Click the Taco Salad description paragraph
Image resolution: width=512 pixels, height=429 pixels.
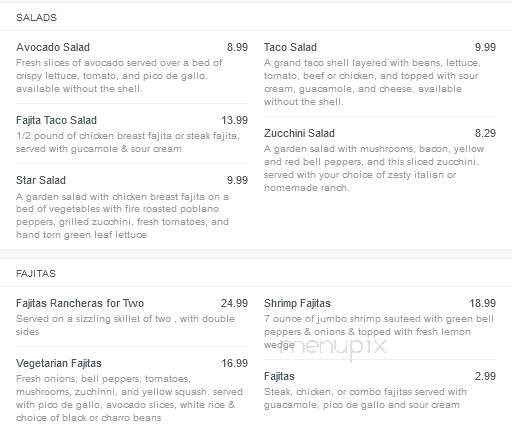[372, 82]
